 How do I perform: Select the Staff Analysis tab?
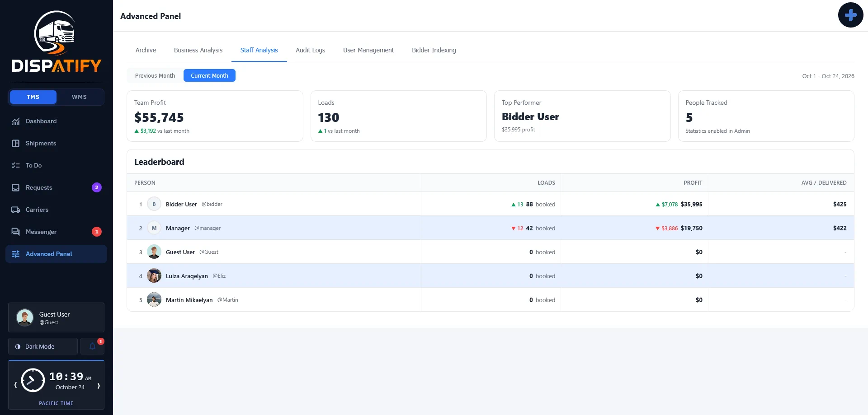coord(259,50)
